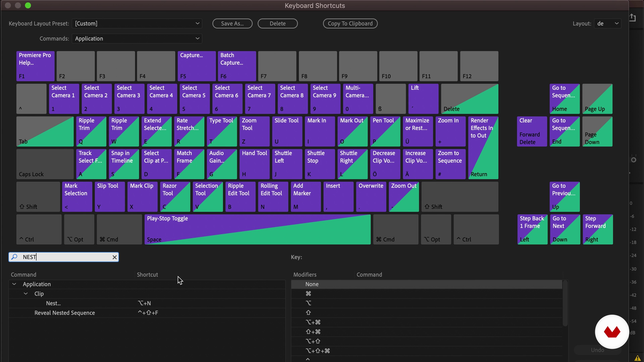Click the Mark Selection < key
Image resolution: width=644 pixels, height=362 pixels.
click(x=77, y=197)
